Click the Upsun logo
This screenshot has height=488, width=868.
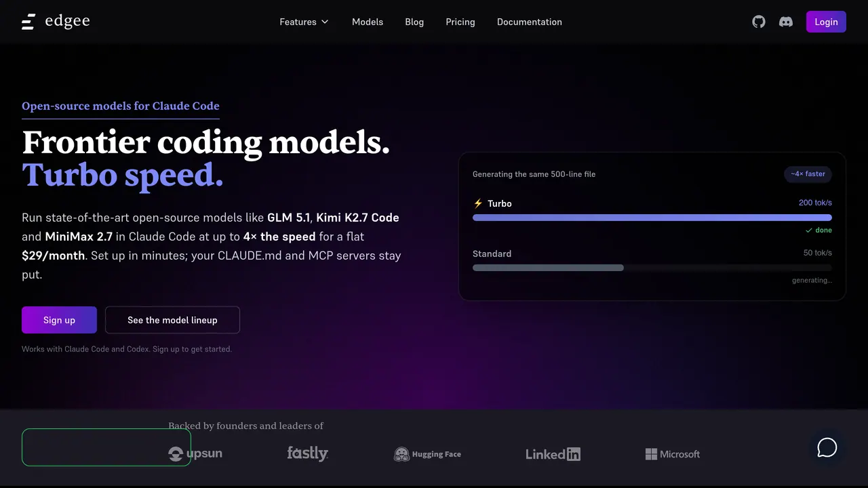point(195,453)
